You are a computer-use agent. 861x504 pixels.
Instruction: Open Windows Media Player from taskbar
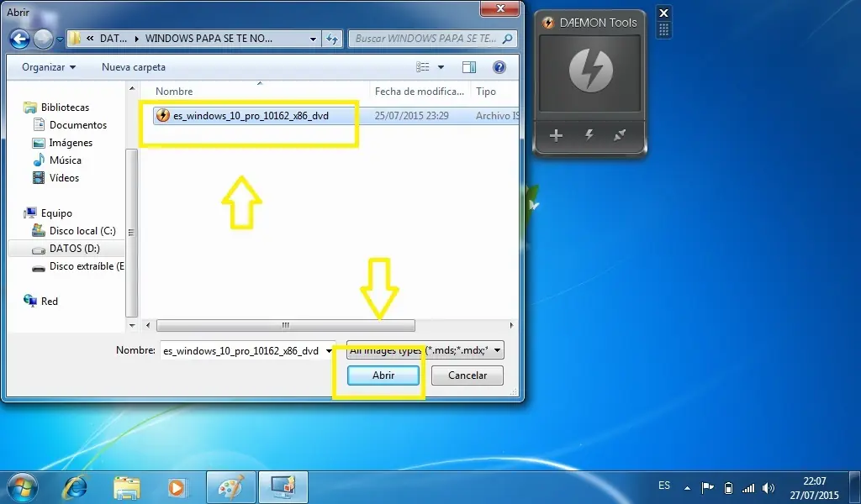coord(177,487)
